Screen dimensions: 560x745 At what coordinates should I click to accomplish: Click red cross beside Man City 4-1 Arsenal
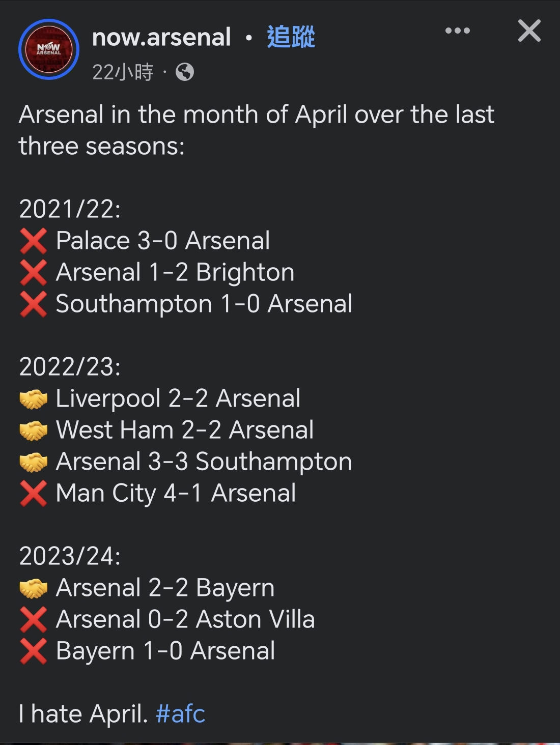point(34,493)
